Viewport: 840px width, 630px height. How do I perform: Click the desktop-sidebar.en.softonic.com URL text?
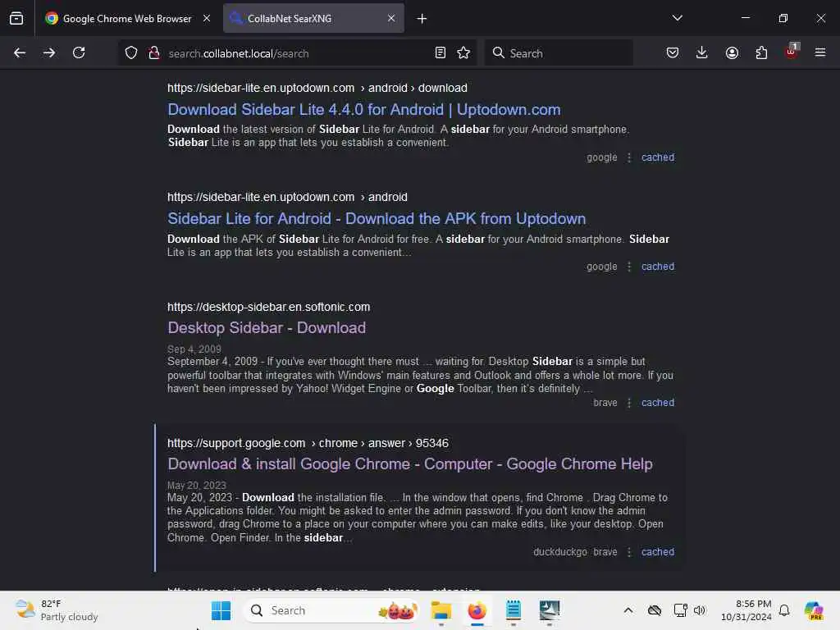click(x=268, y=307)
